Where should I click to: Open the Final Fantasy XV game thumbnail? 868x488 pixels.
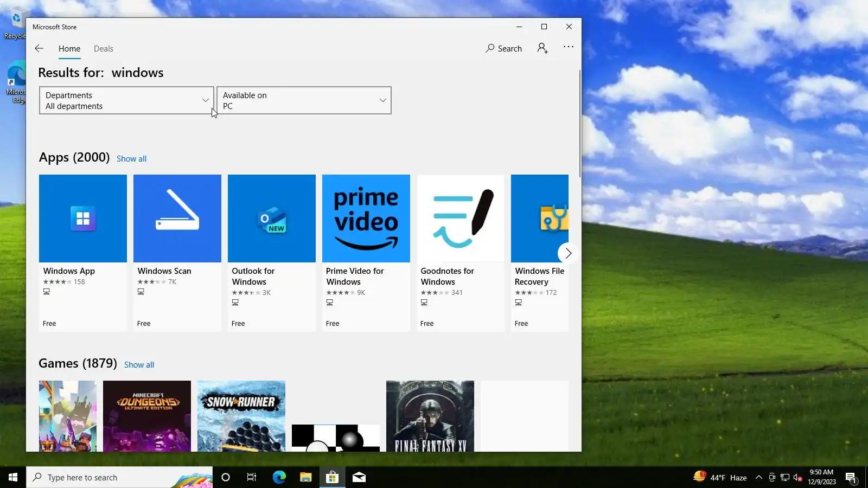tap(430, 416)
